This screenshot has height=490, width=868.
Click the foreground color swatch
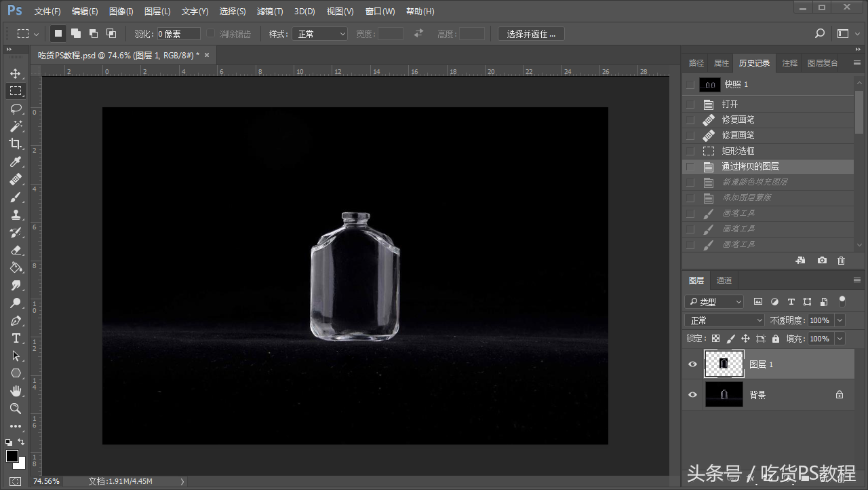coord(12,456)
